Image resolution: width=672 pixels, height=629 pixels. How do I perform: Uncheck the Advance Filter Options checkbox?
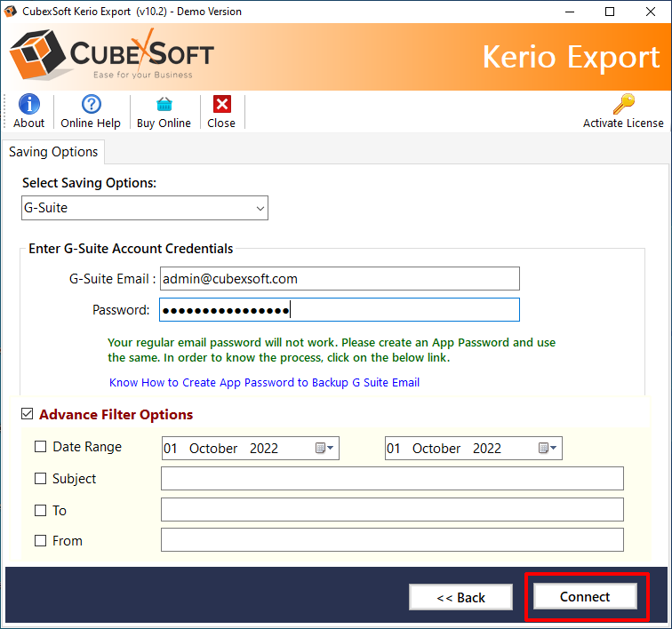point(28,414)
